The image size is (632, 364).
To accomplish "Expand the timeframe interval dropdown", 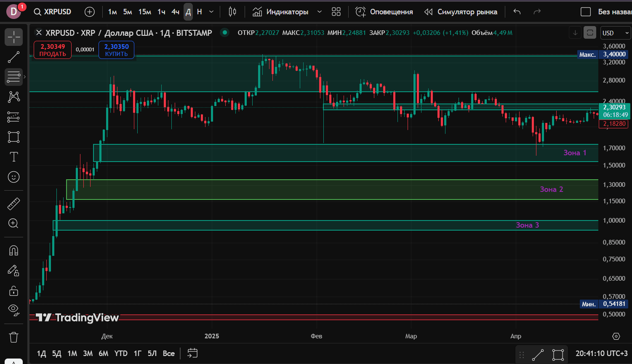I will [x=211, y=12].
